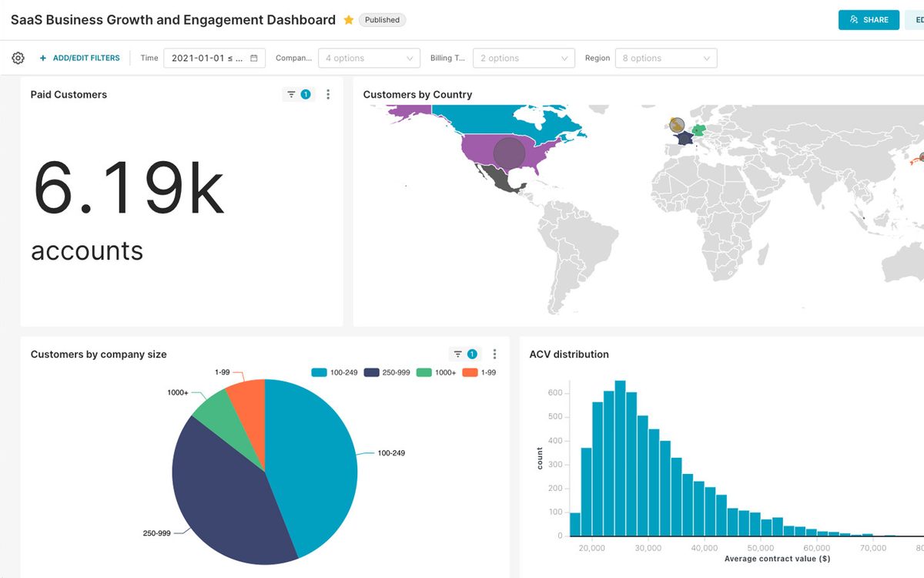This screenshot has width=924, height=578.
Task: Click the ACV distribution chart title
Action: pyautogui.click(x=569, y=355)
